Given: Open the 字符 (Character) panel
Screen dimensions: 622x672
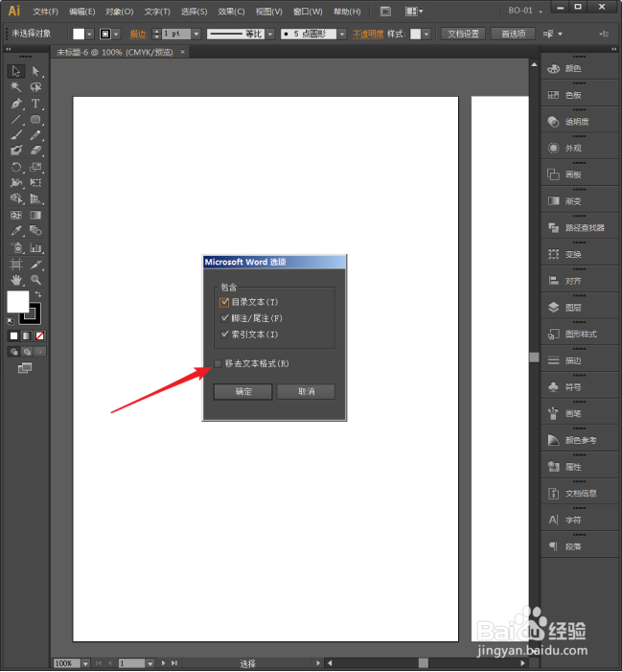Looking at the screenshot, I should click(x=580, y=521).
